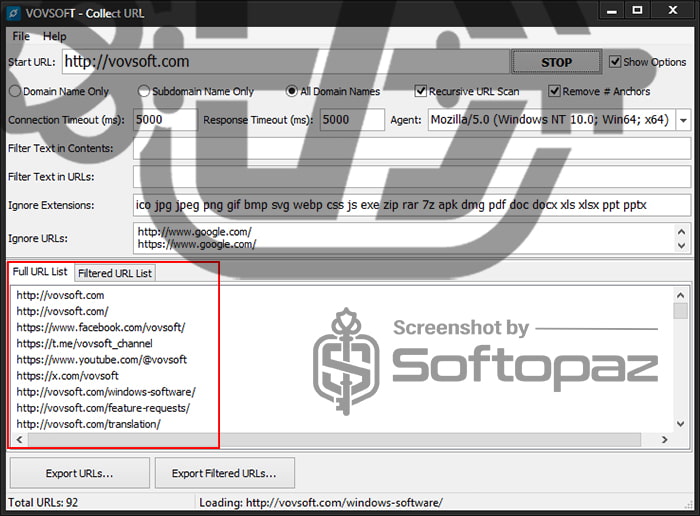The image size is (700, 516).
Task: Toggle Recursive URL Scan checkbox
Action: [x=467, y=92]
